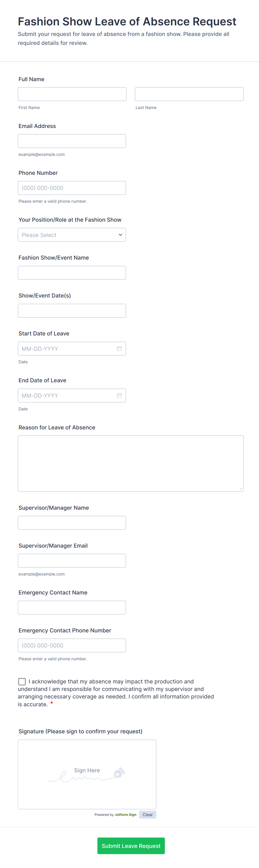Open the Jotform Sign link
This screenshot has height=868, width=259.
[x=126, y=814]
